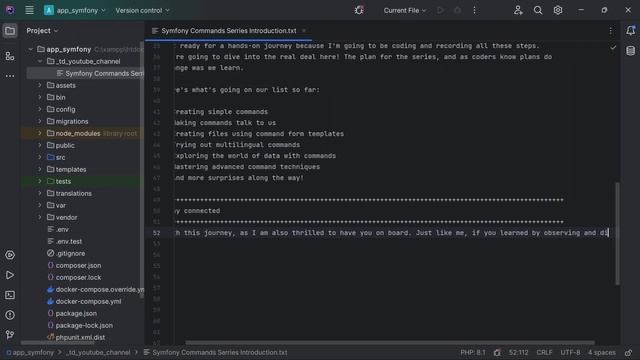The width and height of the screenshot is (640, 360).
Task: Click _td_youtube_channel in the breadcrumb bar
Action: point(98,353)
